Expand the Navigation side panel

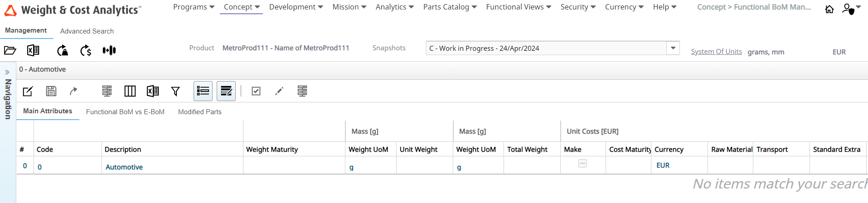(7, 72)
